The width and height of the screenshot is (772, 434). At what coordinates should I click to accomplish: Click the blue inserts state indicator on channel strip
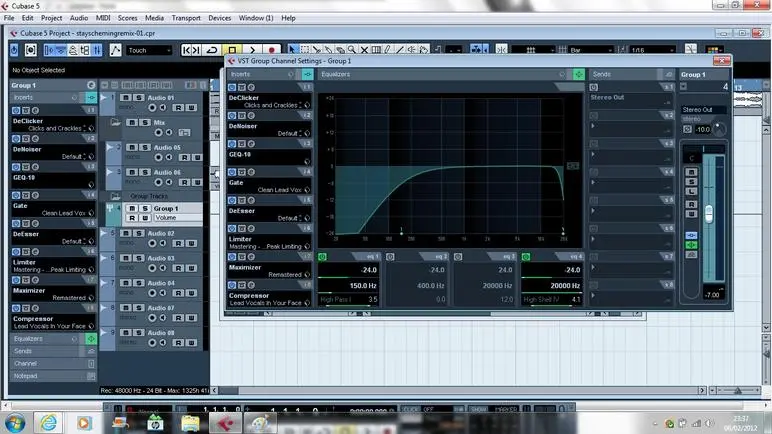[691, 235]
